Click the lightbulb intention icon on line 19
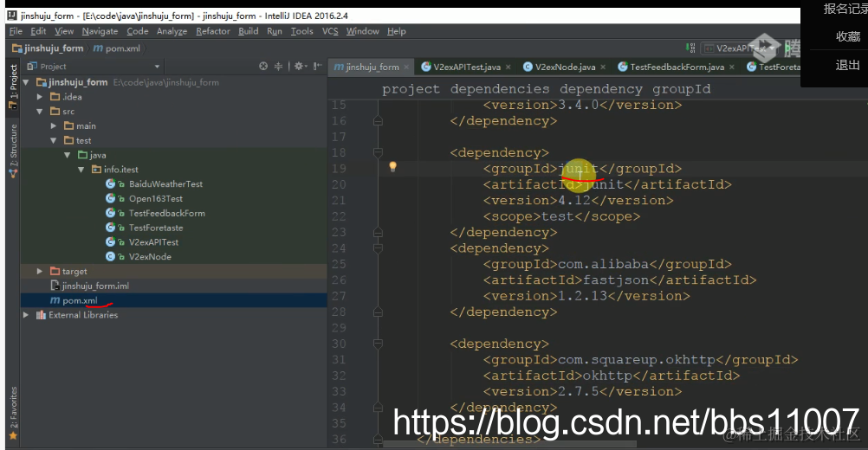 pos(392,166)
